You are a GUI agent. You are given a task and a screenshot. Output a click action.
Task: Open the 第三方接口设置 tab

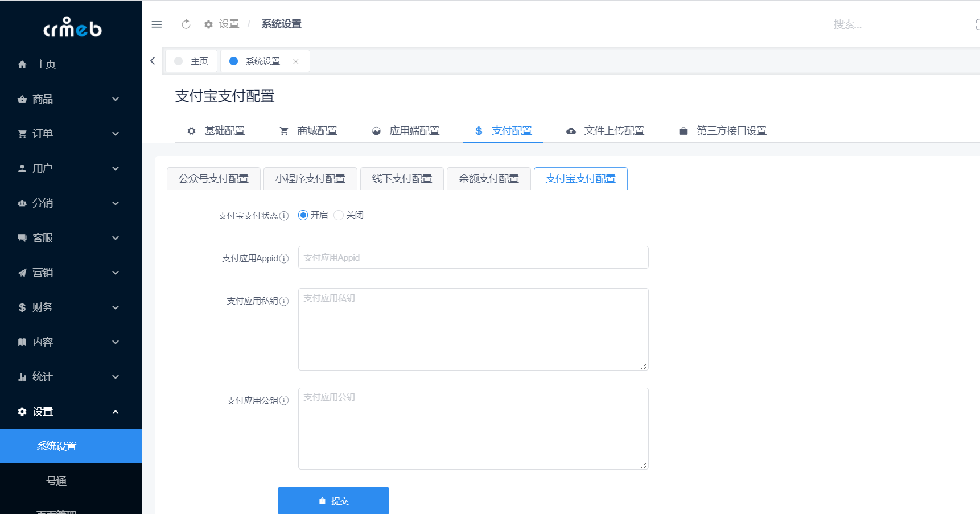(723, 131)
